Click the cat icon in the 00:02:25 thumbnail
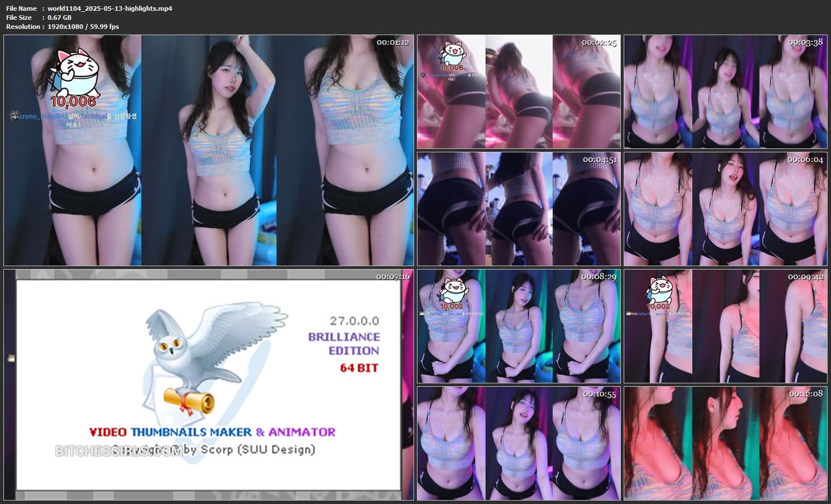This screenshot has height=504, width=831. pyautogui.click(x=451, y=53)
